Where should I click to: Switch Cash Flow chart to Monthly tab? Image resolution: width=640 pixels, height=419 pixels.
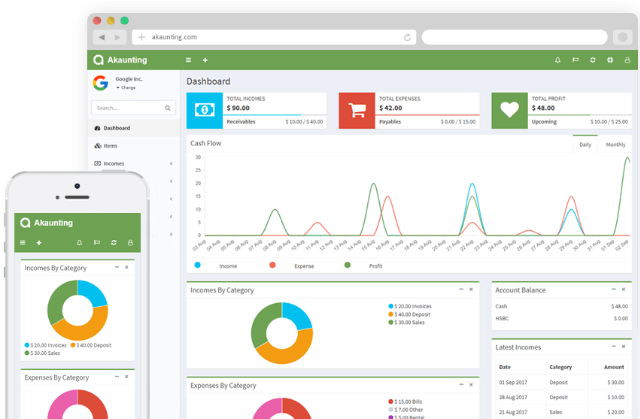point(615,144)
